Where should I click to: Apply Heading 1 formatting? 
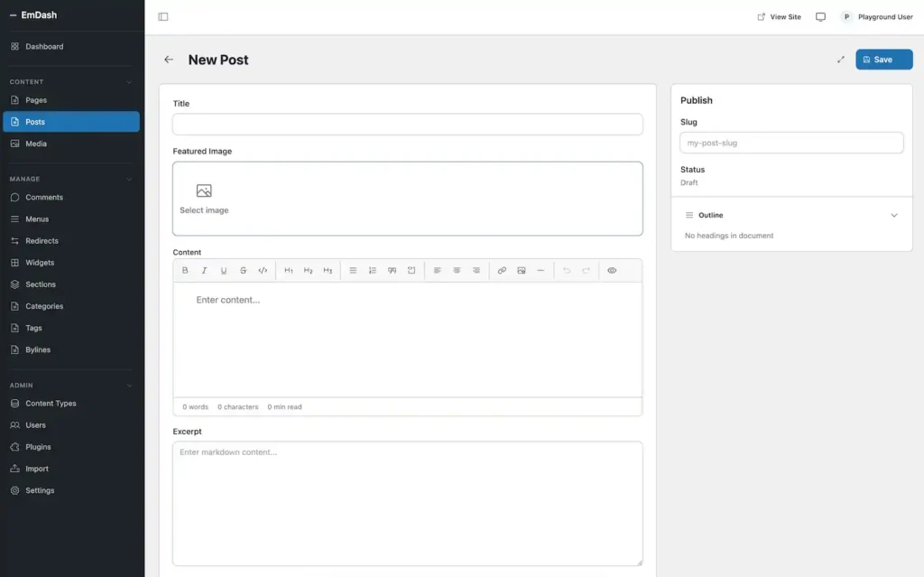(x=288, y=270)
